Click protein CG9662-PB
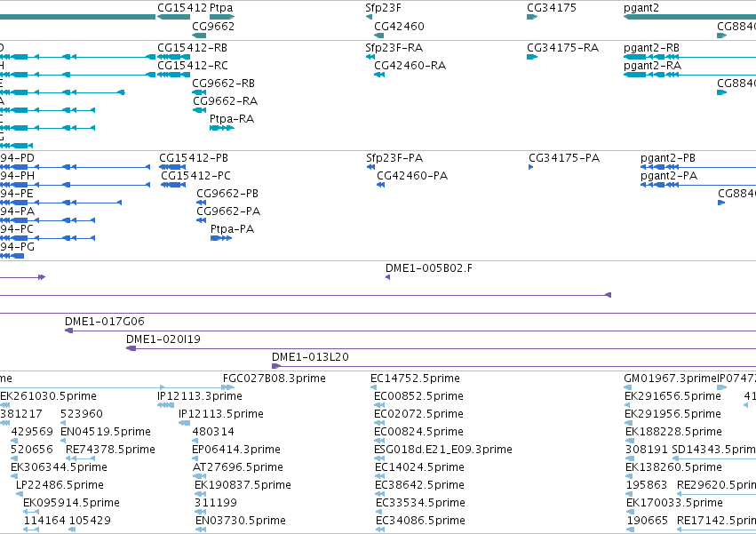Image resolution: width=756 pixels, height=534 pixels. pos(227,194)
